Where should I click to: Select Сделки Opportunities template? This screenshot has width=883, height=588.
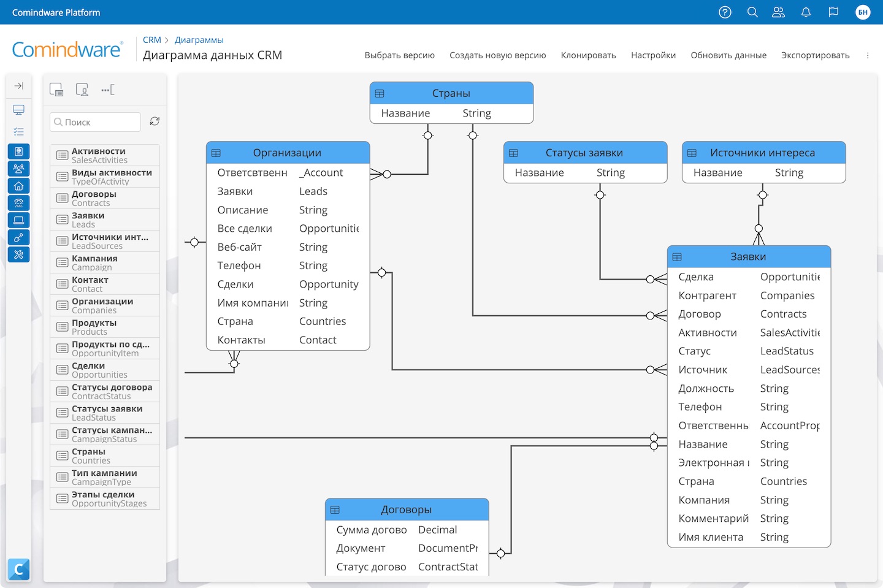pos(105,370)
